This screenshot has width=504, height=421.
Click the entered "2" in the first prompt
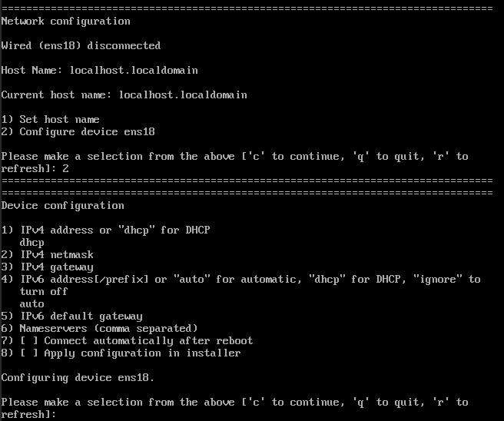[66, 168]
